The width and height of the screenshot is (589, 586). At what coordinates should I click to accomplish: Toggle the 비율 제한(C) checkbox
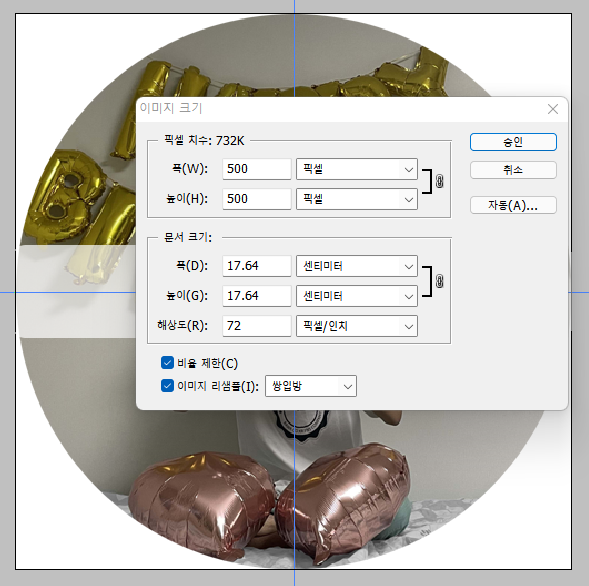167,363
